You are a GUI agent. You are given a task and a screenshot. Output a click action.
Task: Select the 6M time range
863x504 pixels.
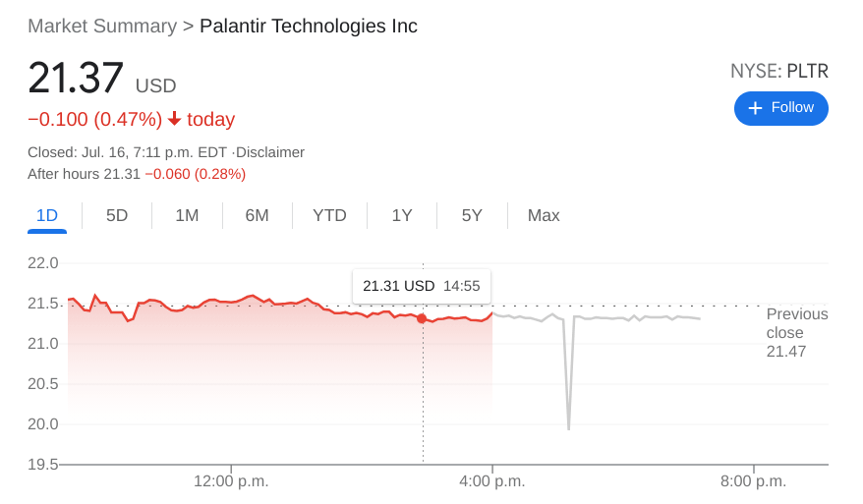[x=257, y=215]
